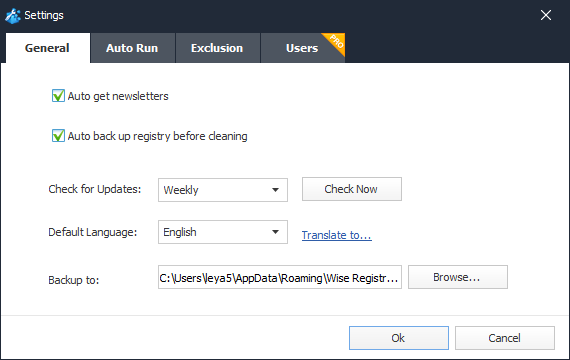Dismiss changes with the Cancel button
The height and width of the screenshot is (360, 570).
tap(505, 338)
